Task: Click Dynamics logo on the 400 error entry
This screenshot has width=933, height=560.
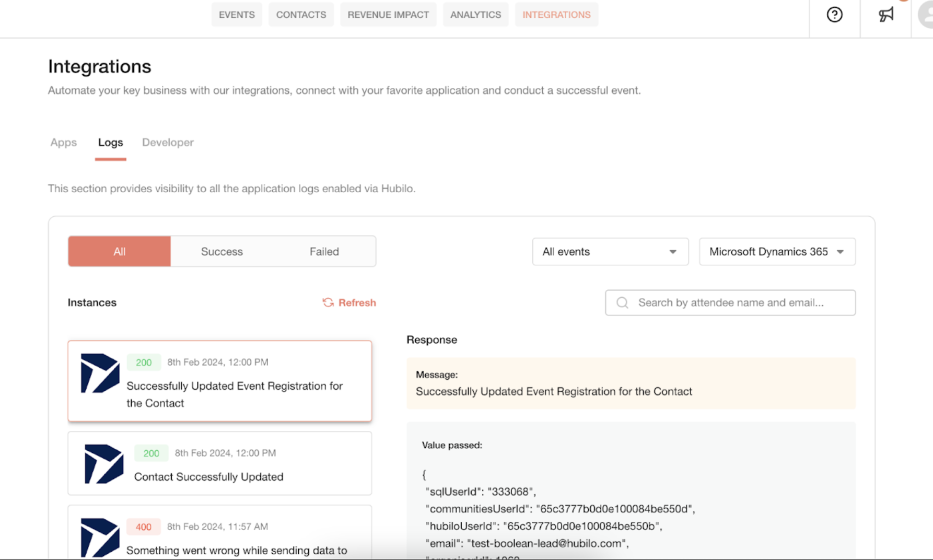Action: [100, 538]
